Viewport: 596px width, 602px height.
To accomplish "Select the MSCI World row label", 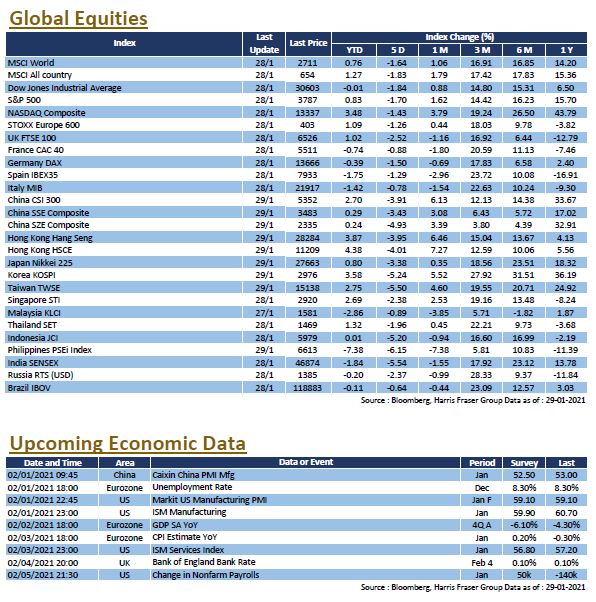I will pyautogui.click(x=31, y=63).
